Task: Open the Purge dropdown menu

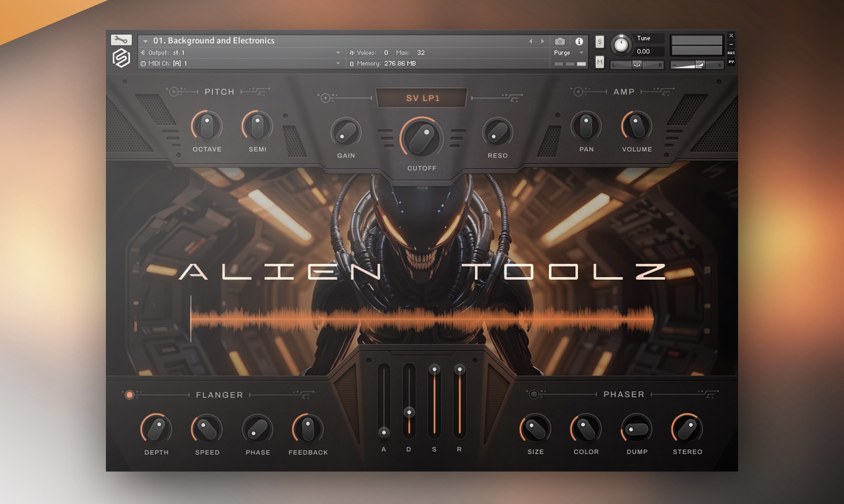Action: (x=569, y=53)
